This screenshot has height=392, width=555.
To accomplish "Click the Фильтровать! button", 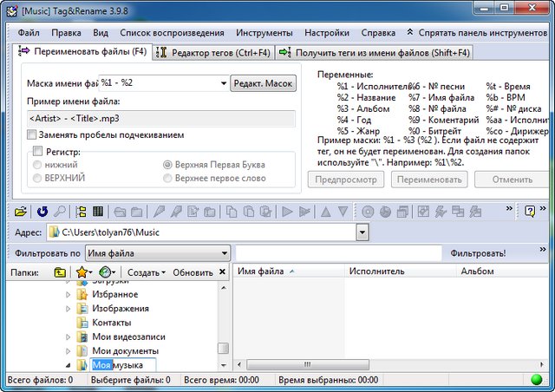I will (478, 253).
